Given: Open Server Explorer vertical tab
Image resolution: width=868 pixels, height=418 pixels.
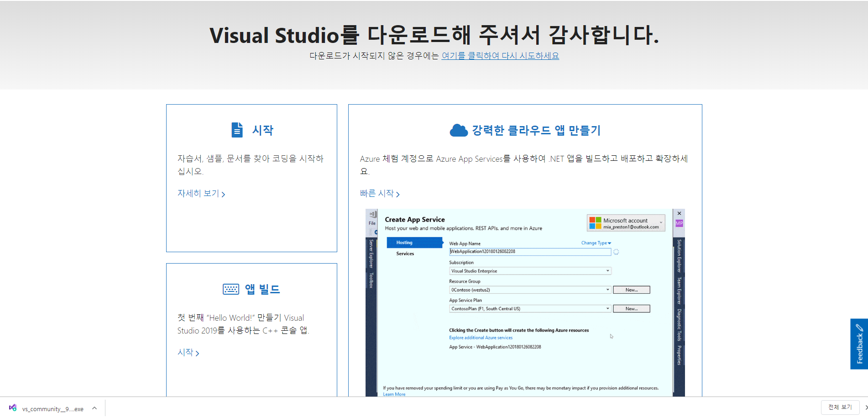Looking at the screenshot, I should [371, 254].
